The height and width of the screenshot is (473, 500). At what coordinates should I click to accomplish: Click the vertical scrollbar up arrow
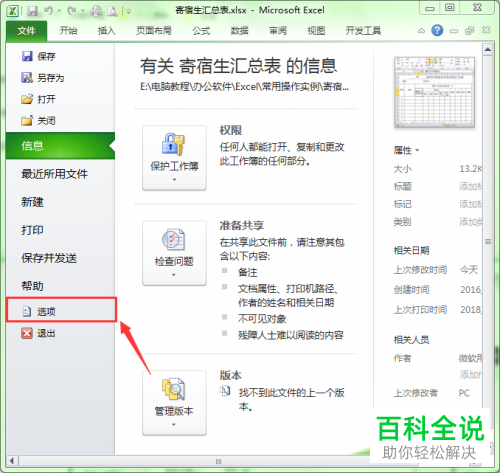click(x=488, y=50)
